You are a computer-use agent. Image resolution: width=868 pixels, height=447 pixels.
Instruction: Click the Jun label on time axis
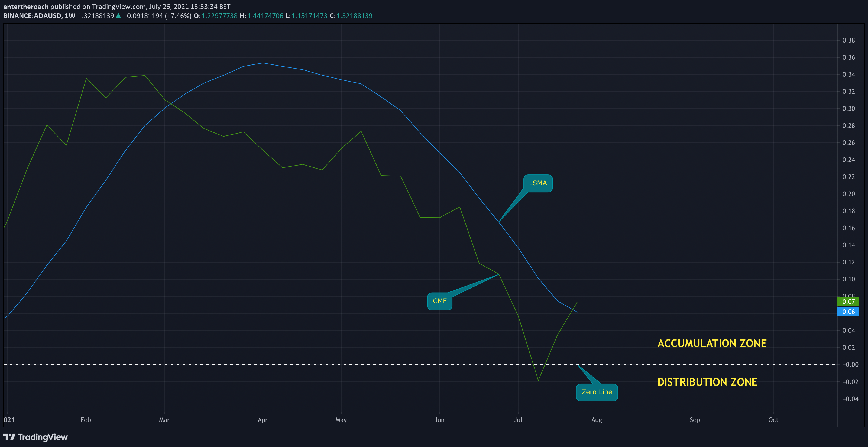coord(439,420)
